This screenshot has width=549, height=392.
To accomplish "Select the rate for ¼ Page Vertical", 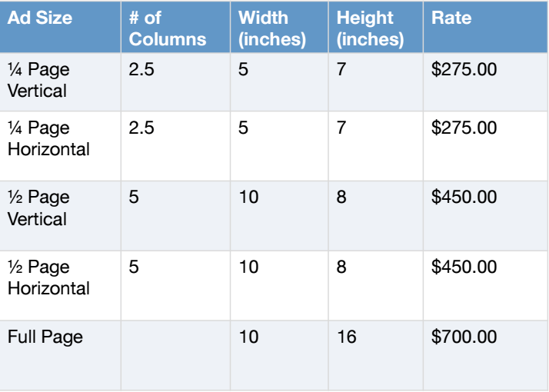I will pos(464,70).
